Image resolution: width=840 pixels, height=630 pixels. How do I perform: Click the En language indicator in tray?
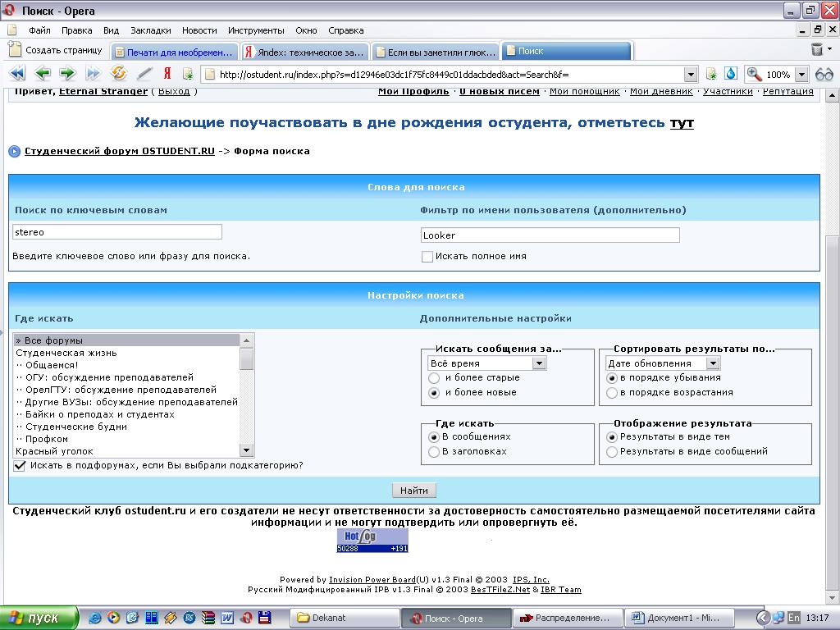click(x=794, y=618)
